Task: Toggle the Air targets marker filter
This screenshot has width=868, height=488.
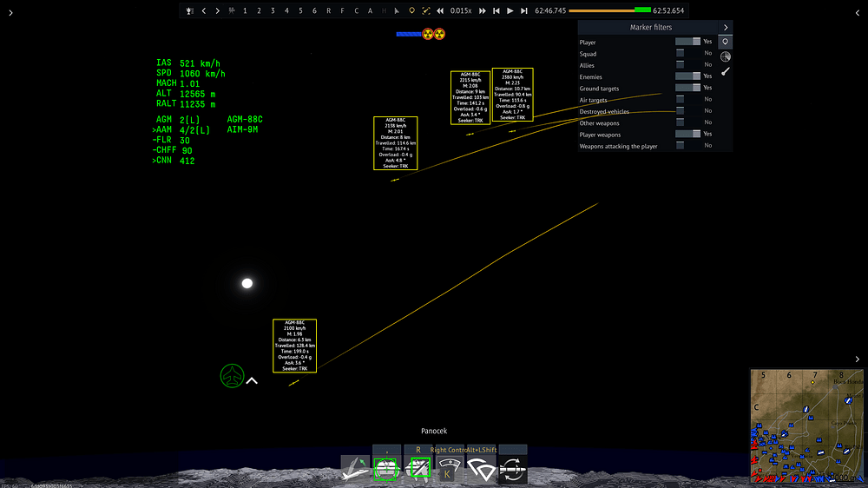Action: point(687,99)
